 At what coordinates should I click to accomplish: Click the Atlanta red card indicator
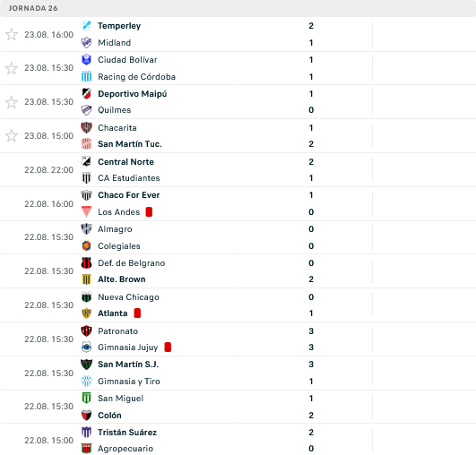(137, 313)
